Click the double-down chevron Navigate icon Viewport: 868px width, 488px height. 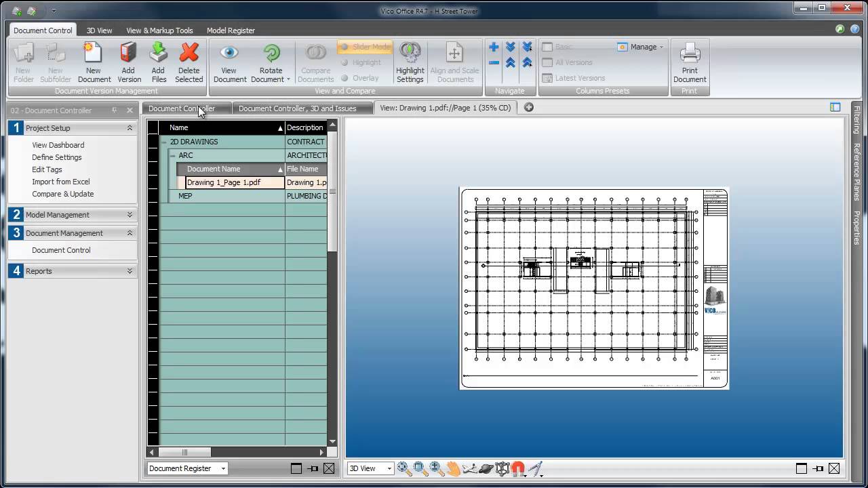point(511,47)
